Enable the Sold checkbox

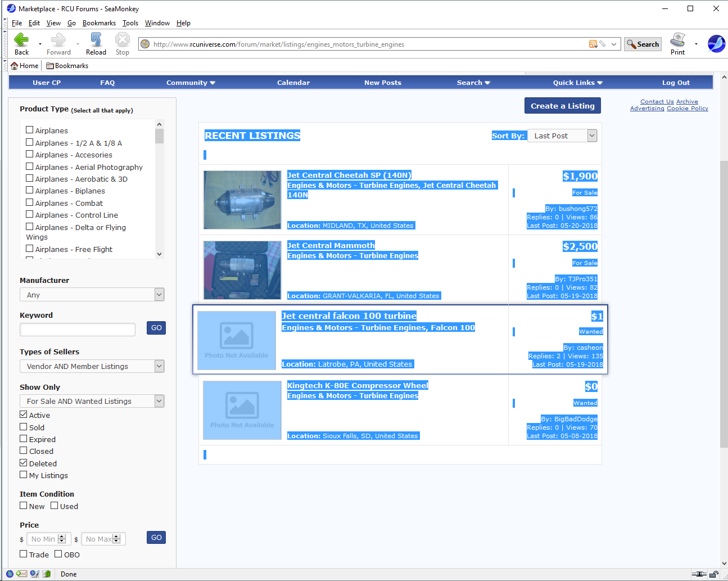[x=24, y=427]
